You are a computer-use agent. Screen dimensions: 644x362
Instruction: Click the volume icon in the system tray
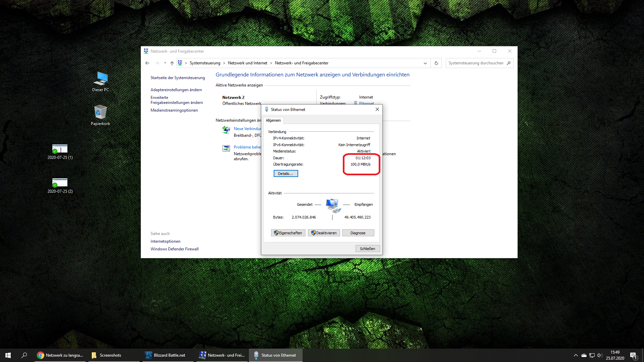click(x=600, y=355)
